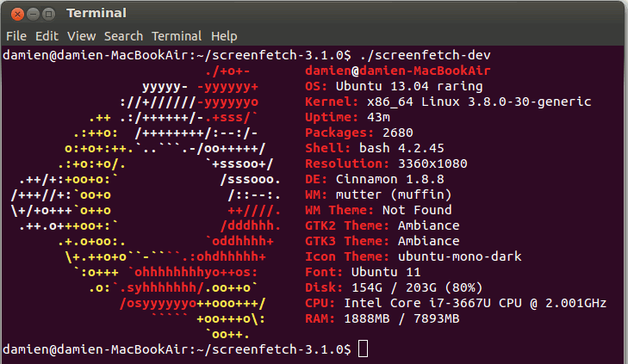Open the File menu
Viewport: 628px width, 364px height.
pos(16,36)
